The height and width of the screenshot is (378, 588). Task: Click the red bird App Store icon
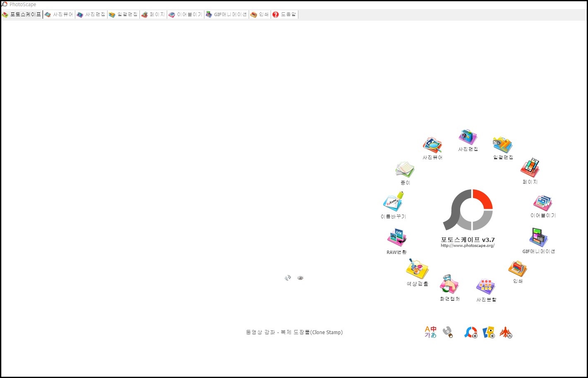click(506, 333)
